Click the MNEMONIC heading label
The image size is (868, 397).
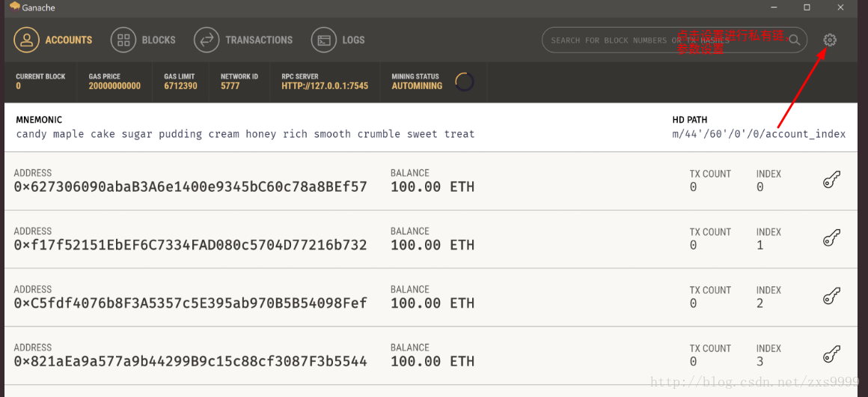[x=39, y=120]
